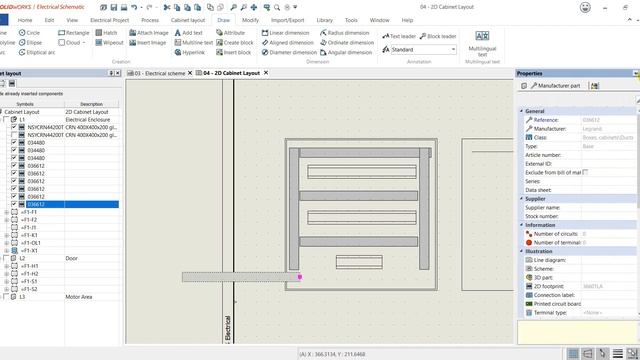
Task: Select the L3 Motor Area tree item
Action: pyautogui.click(x=22, y=297)
